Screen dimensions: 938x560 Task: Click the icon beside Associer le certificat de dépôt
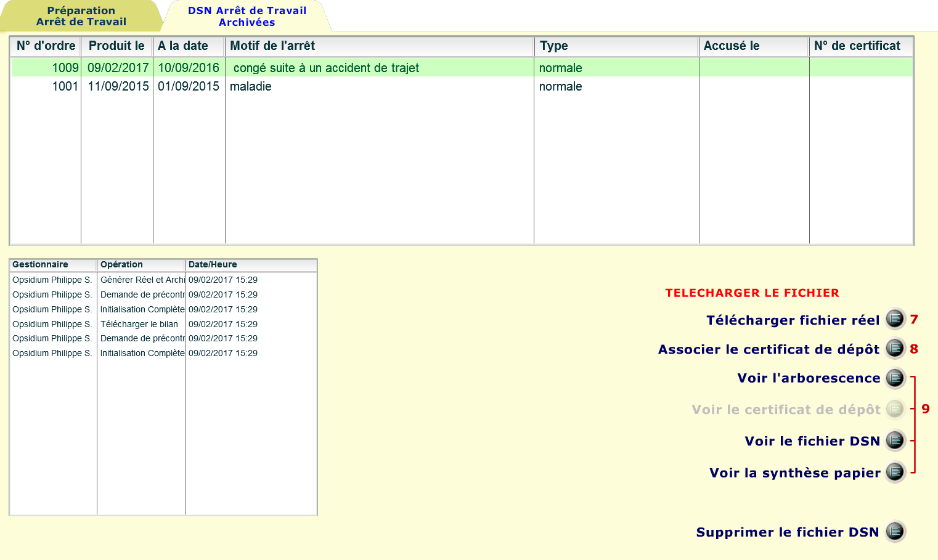point(895,348)
